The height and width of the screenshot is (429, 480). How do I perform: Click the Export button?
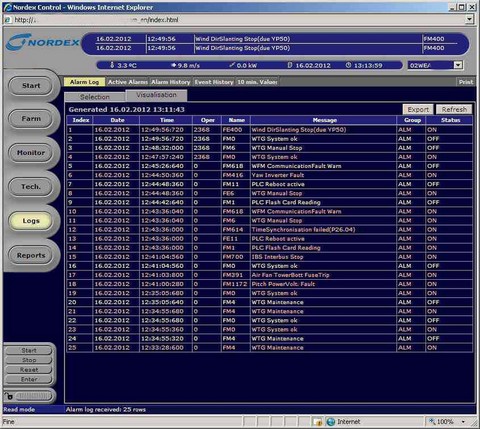(418, 110)
